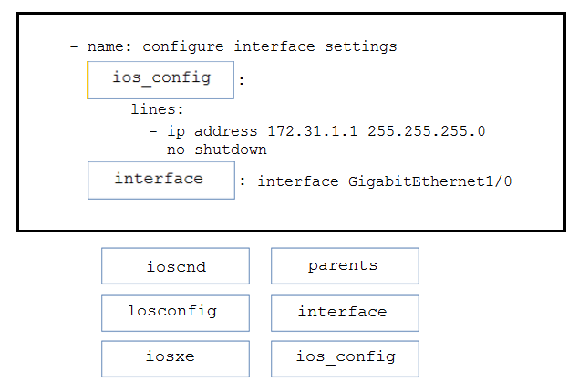579x392 pixels.
Task: Click the GigabitEthernet1/0 interface value text
Action: pyautogui.click(x=429, y=181)
